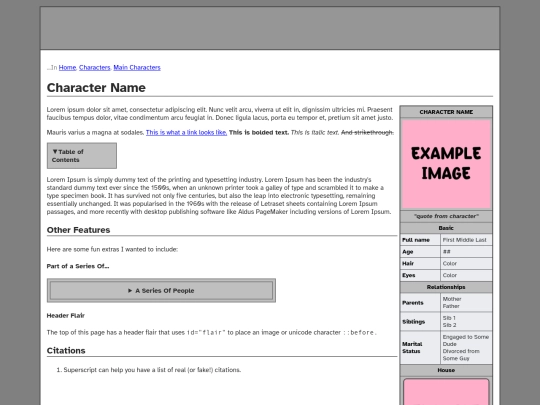540x405 pixels.
Task: Click the id="flair" code snippet
Action: (x=206, y=333)
